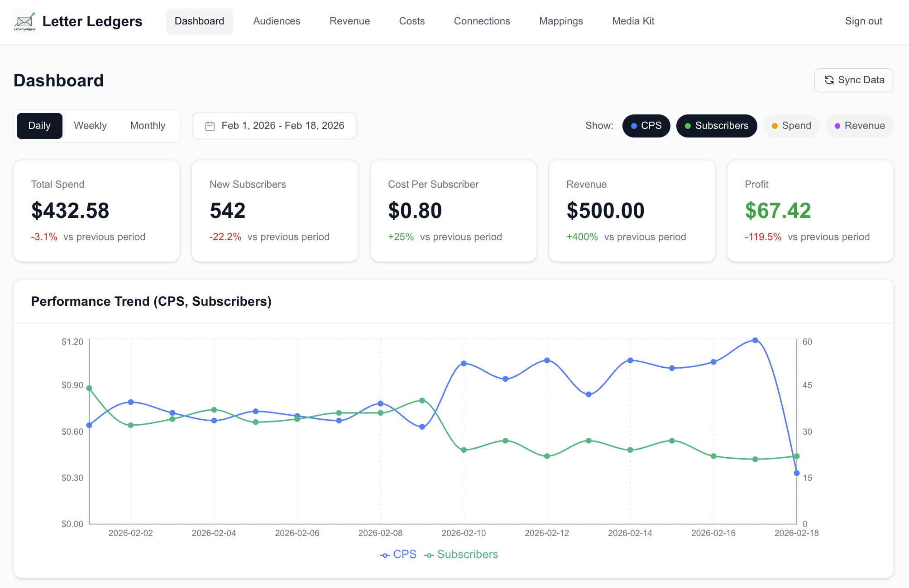Navigate to the Connections page
This screenshot has height=588, width=909.
click(482, 21)
